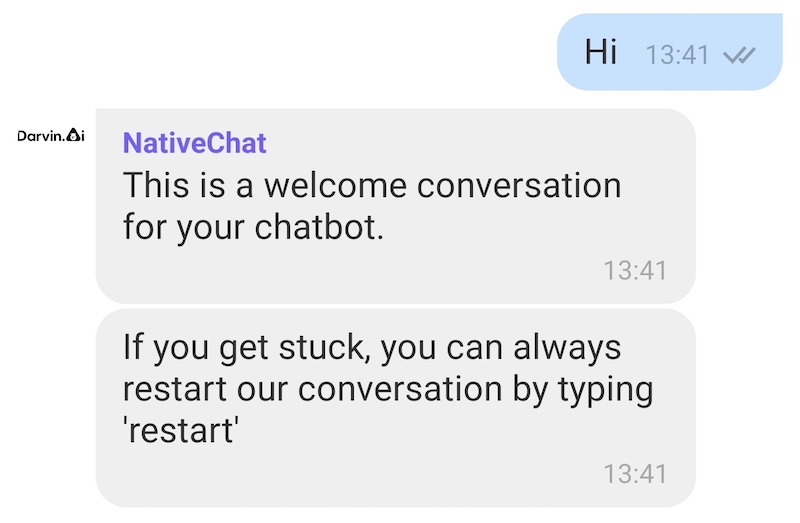Click the quoted 'restart' word on last line
Viewport: 800px width, 523px height.
pyautogui.click(x=181, y=430)
